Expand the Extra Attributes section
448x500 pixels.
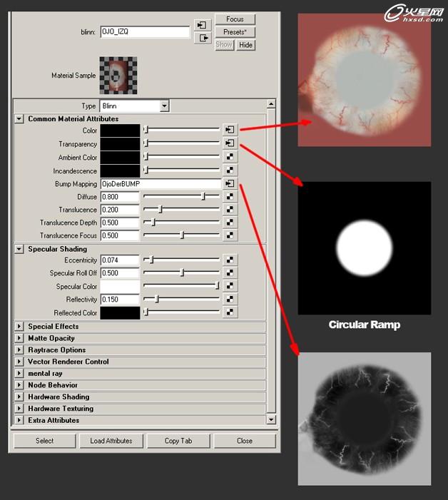pyautogui.click(x=19, y=420)
